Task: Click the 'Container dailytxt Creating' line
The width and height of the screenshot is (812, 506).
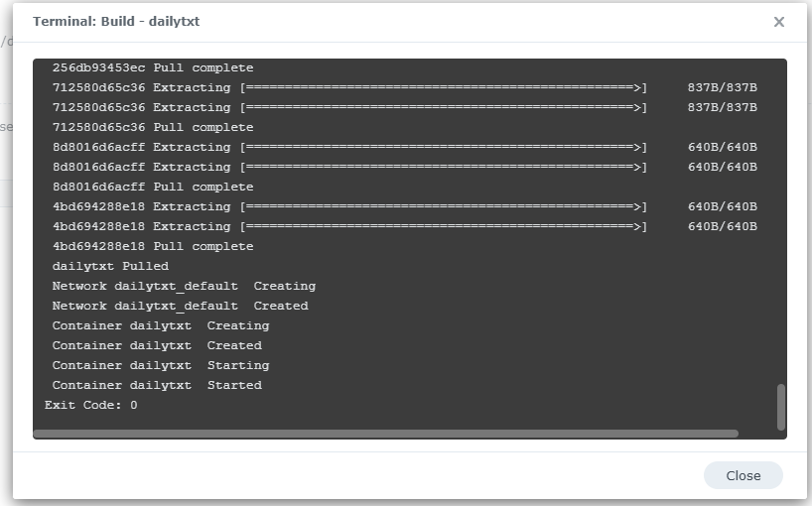Action: pos(161,325)
